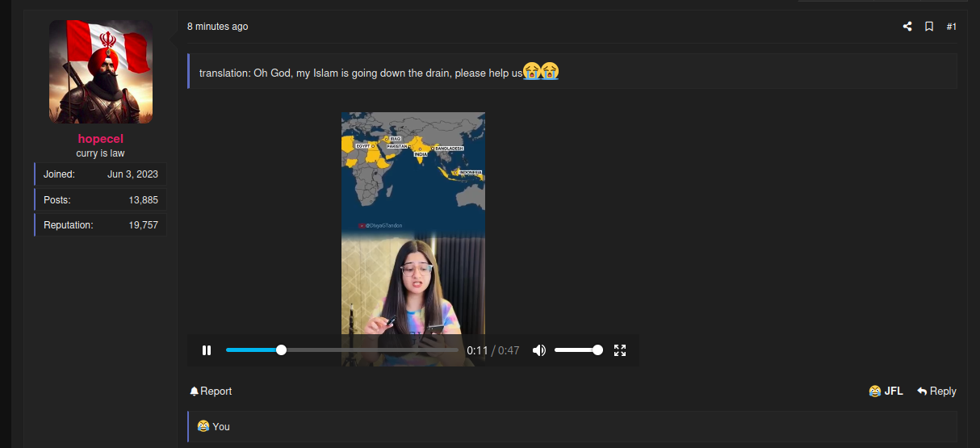Screen dimensions: 980x448
Task: Click the translation text in post
Action: [361, 73]
